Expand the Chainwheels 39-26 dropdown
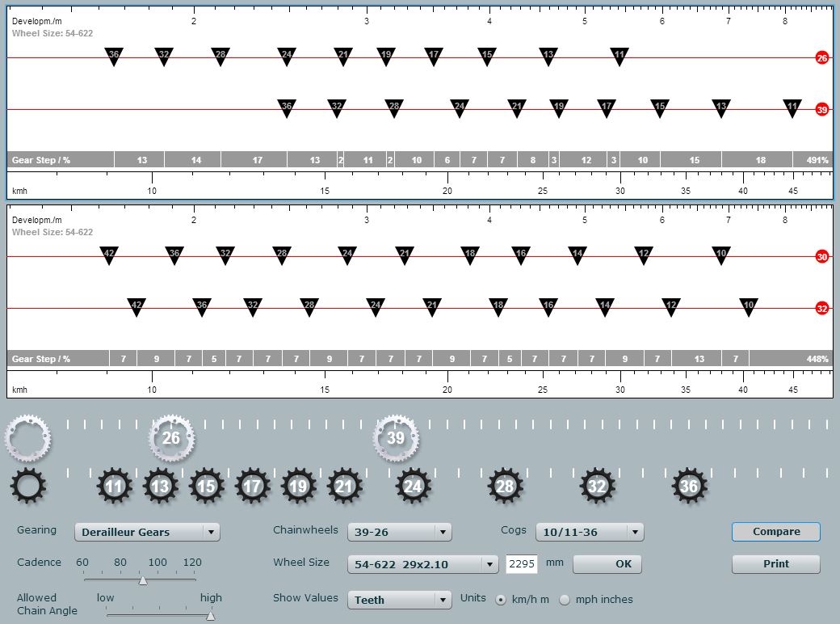This screenshot has width=840, height=624. (399, 532)
